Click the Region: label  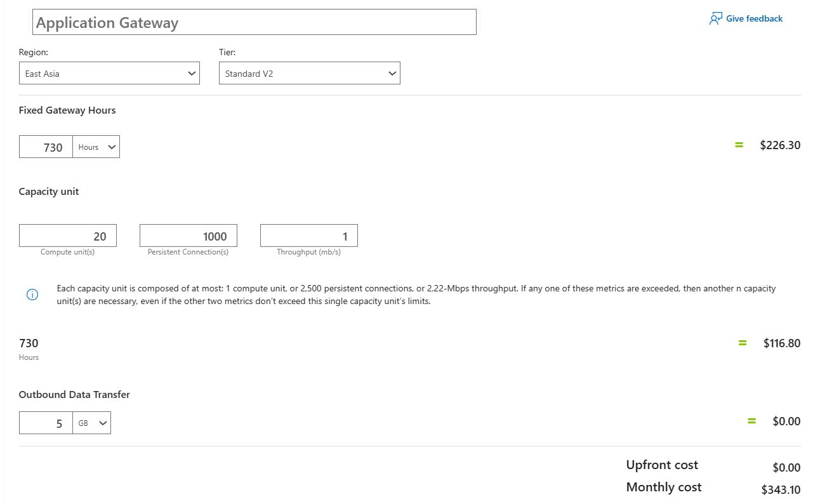34,53
